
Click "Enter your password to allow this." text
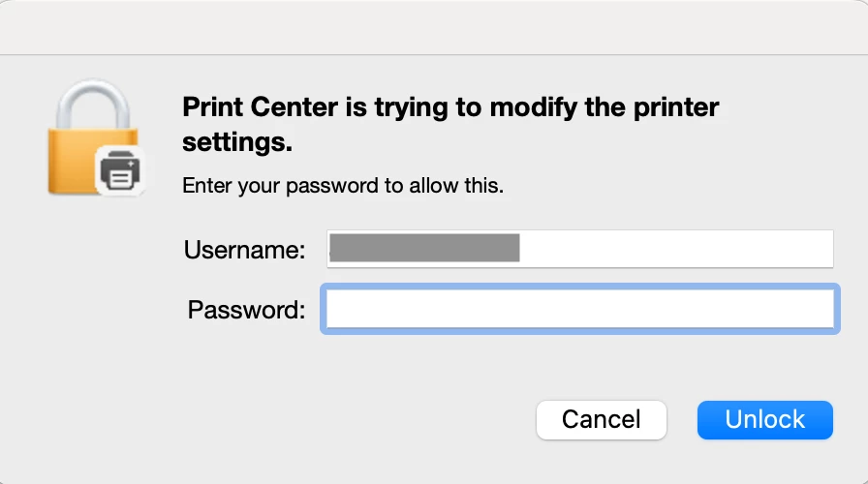343,186
